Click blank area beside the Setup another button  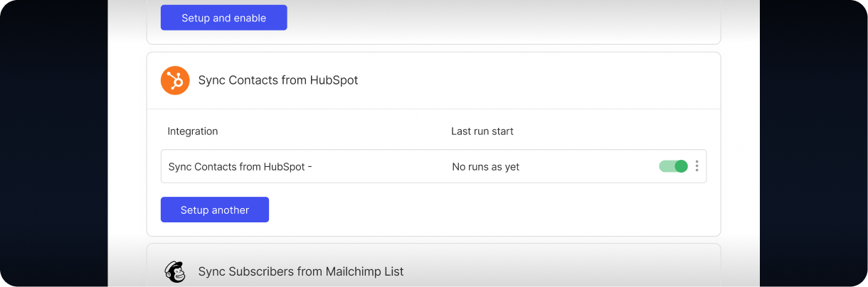pyautogui.click(x=491, y=210)
